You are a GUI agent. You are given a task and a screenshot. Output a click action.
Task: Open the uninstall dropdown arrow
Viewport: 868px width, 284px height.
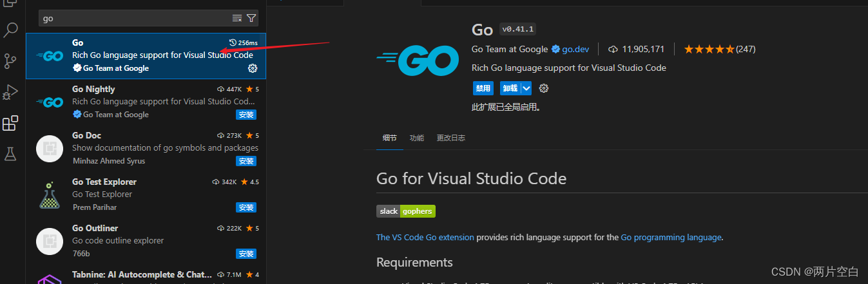pos(526,88)
